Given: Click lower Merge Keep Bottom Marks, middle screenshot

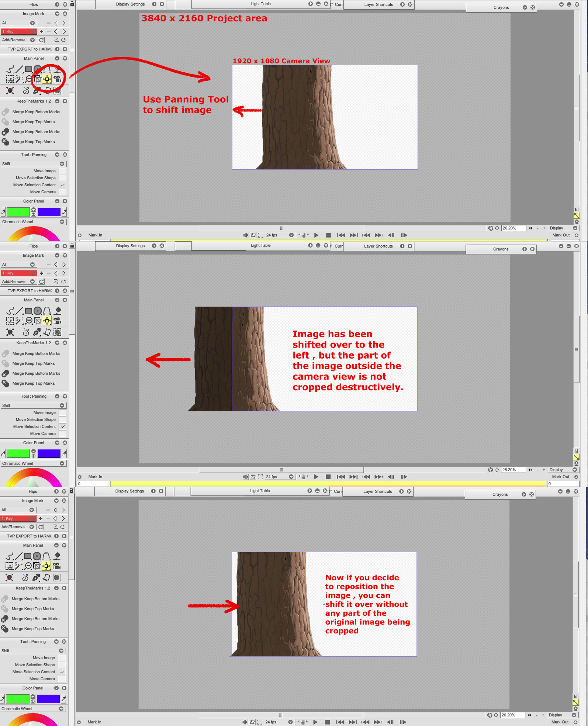Looking at the screenshot, I should pos(36,373).
